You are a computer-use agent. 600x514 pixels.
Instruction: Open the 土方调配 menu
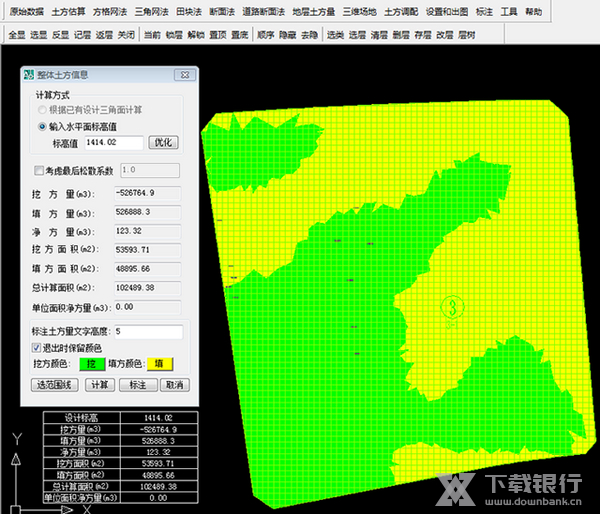click(x=400, y=12)
